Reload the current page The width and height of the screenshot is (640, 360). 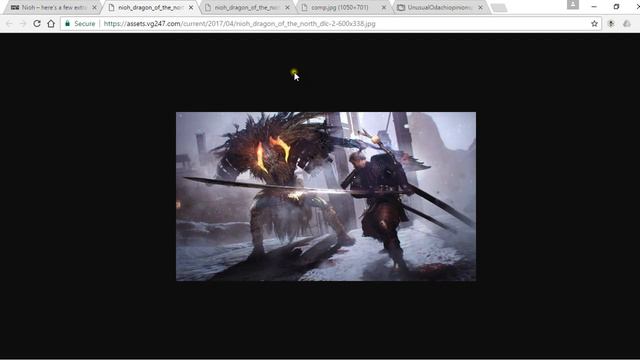pos(37,24)
